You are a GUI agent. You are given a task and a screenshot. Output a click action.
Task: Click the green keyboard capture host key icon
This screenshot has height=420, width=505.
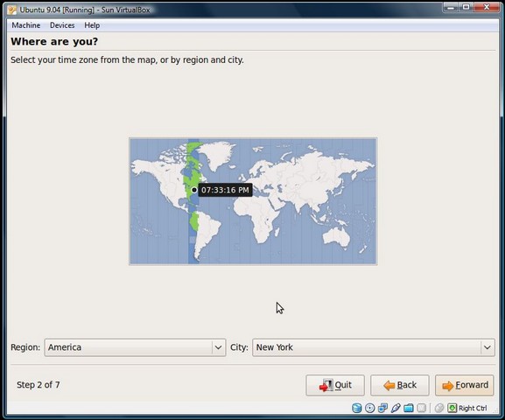click(x=452, y=408)
